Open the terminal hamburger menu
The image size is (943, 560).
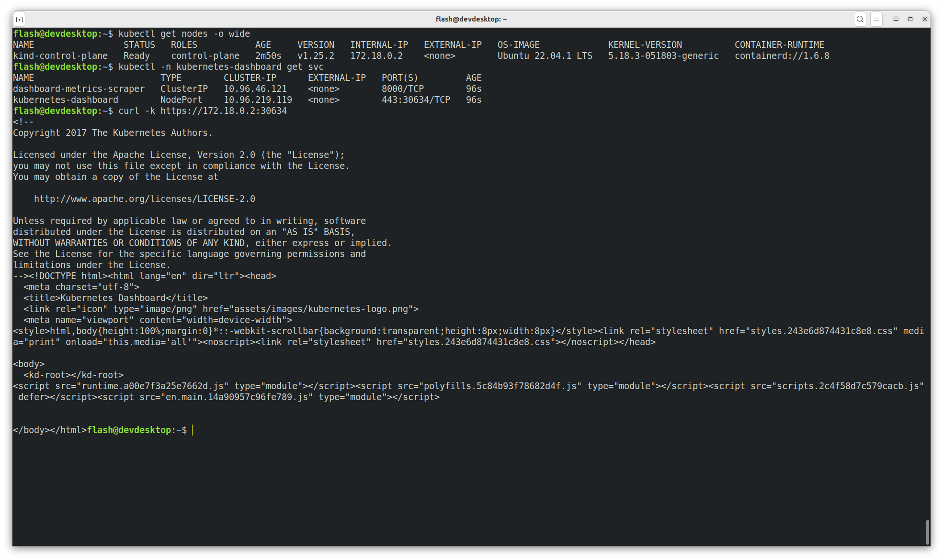coord(876,19)
